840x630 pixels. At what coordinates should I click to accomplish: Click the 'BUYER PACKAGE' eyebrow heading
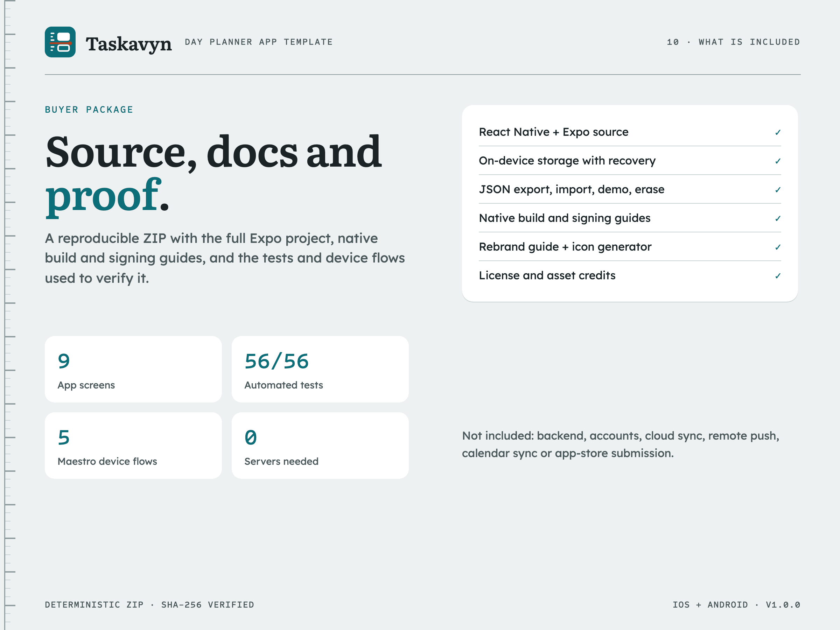89,110
